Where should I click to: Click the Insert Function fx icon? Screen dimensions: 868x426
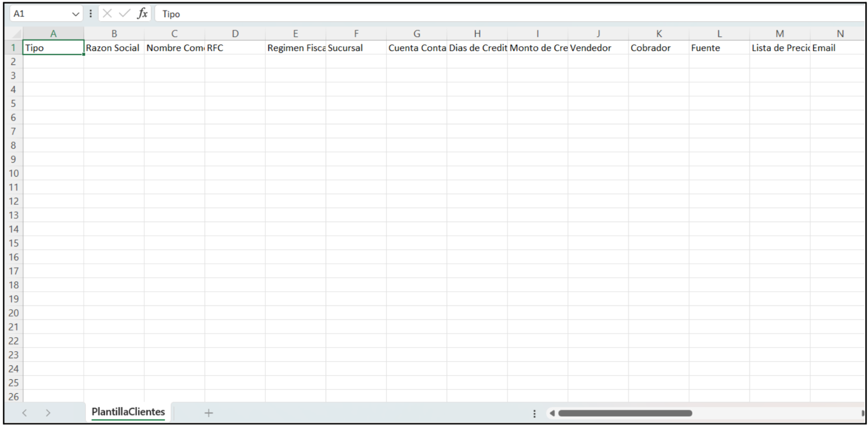(x=142, y=14)
